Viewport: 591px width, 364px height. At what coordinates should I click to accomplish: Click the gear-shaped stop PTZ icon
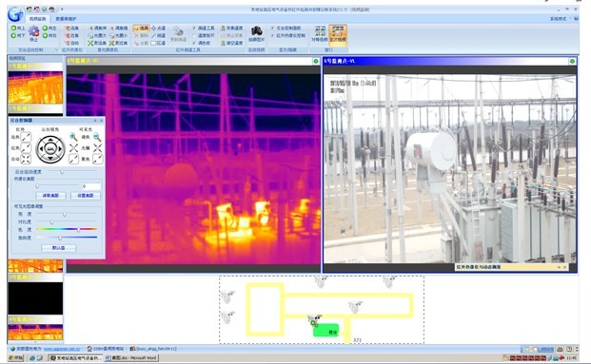(x=33, y=31)
